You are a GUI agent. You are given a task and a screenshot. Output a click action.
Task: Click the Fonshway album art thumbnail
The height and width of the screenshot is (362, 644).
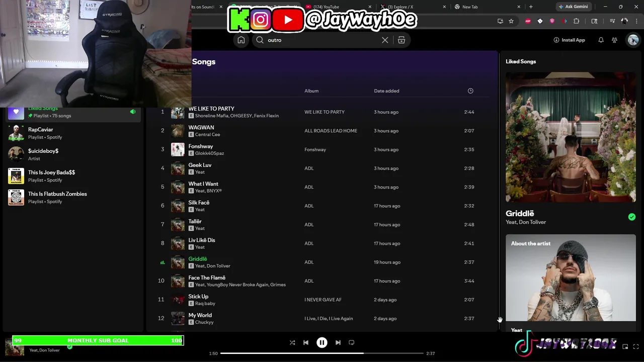[x=178, y=149]
